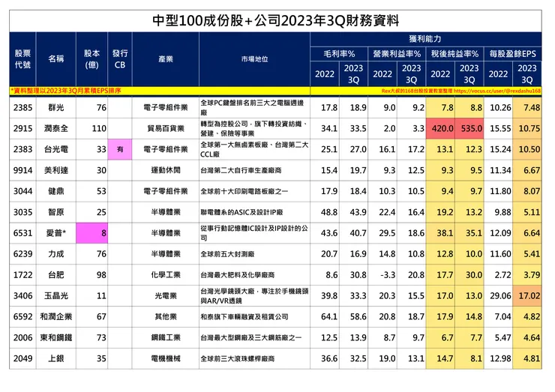This screenshot has height=392, width=555.
Task: Select company name 東和鋼鐵
Action: [x=56, y=337]
